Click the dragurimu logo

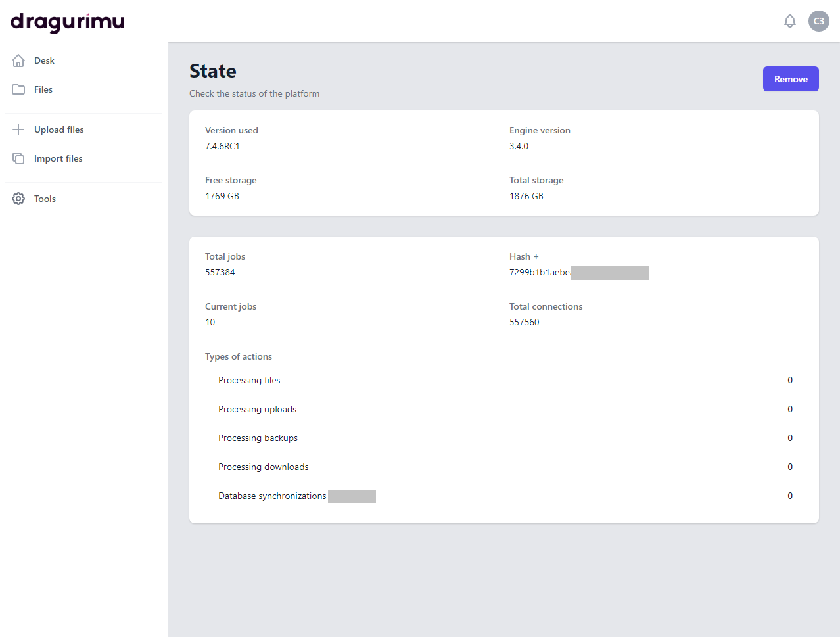[68, 22]
